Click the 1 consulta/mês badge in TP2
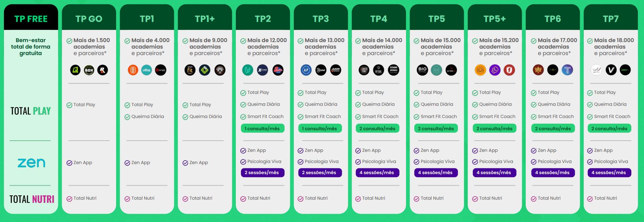644x222 pixels. pyautogui.click(x=263, y=128)
